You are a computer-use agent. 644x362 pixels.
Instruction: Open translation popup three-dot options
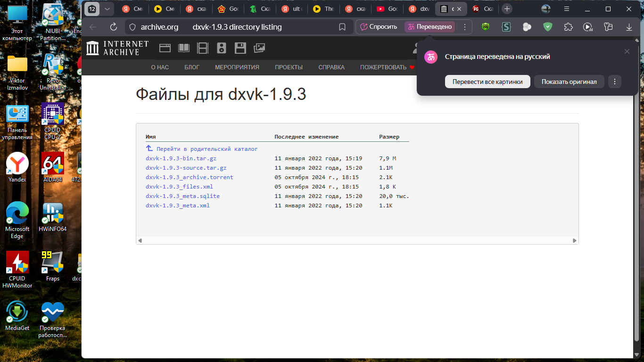coord(614,82)
